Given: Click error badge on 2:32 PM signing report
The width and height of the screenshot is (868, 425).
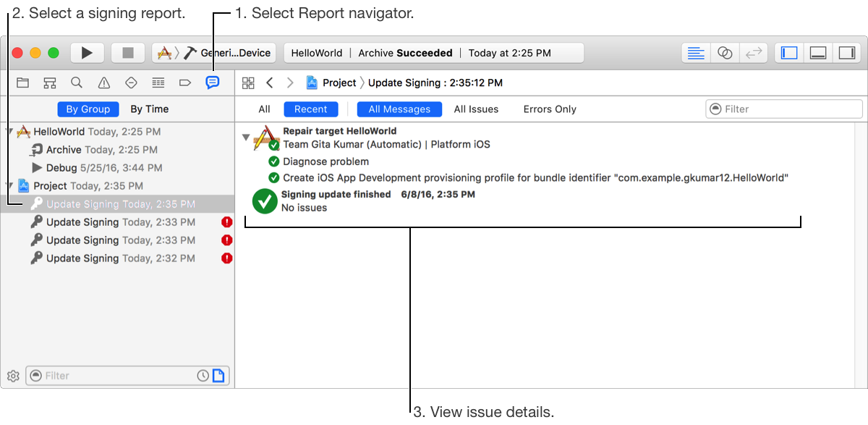Looking at the screenshot, I should (x=226, y=258).
